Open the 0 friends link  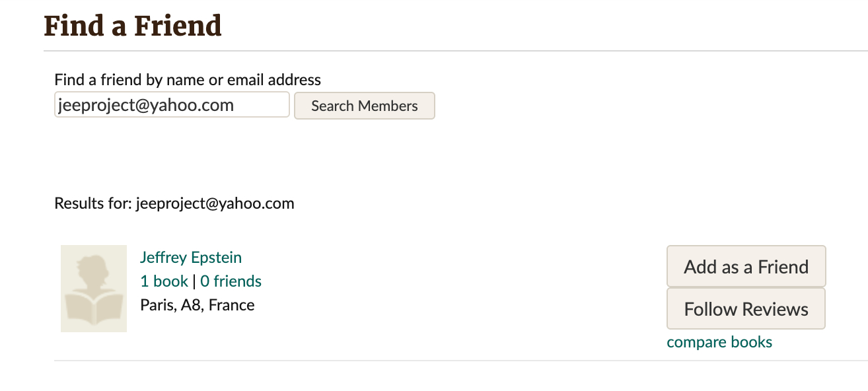[231, 281]
